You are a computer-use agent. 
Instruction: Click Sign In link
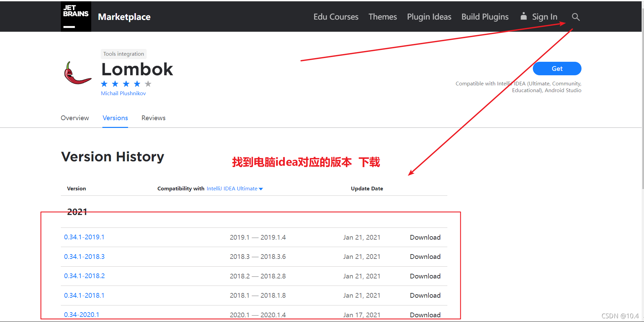point(545,17)
